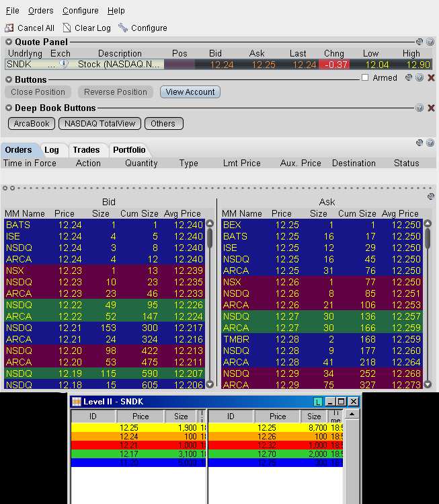Screen dimensions: 439x504
Task: Click the round help icon in the Quote Panel header
Action: [x=430, y=42]
